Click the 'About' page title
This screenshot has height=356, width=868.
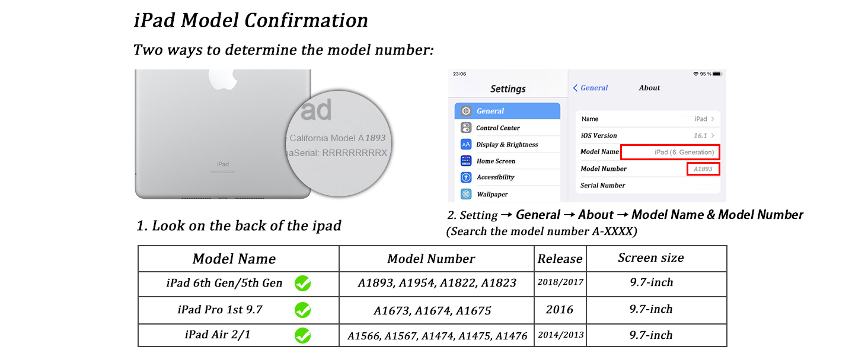click(x=650, y=88)
